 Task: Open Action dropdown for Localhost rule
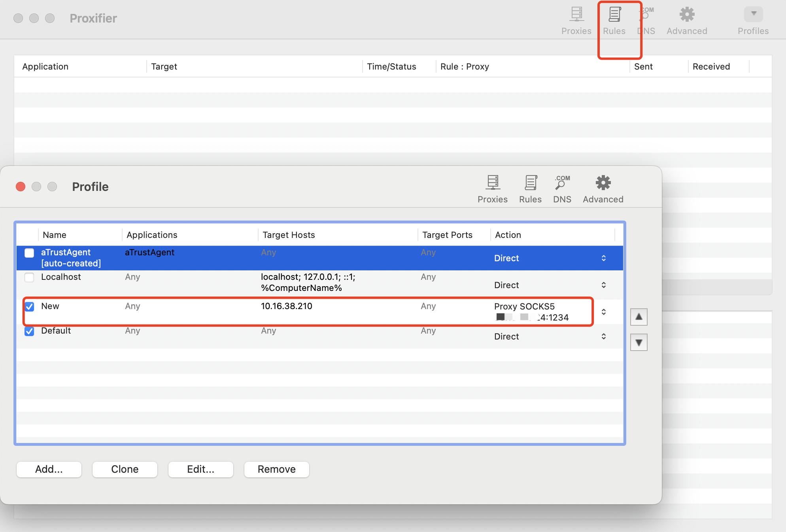coord(603,285)
